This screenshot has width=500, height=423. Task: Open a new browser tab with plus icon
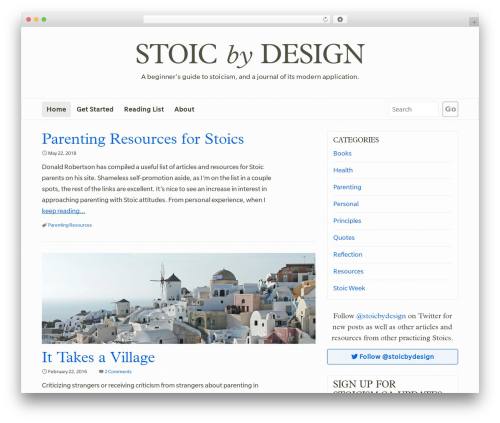474,22
